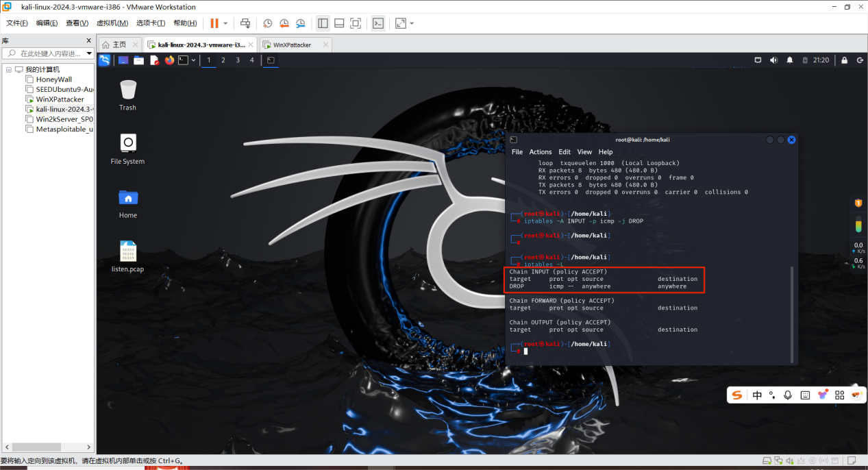Screen dimensions: 868x470
Task: Open the terminal Edit menu
Action: tap(565, 152)
